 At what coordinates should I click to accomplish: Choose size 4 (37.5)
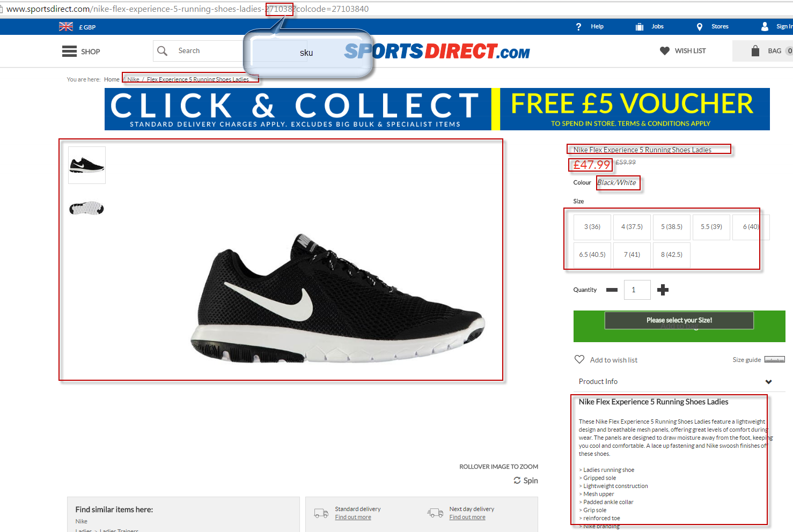point(632,227)
